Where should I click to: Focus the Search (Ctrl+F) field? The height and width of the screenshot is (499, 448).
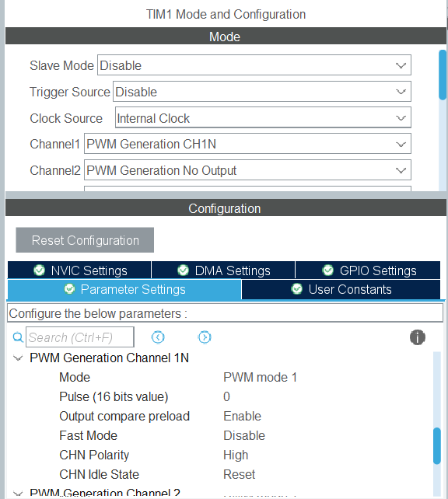80,337
